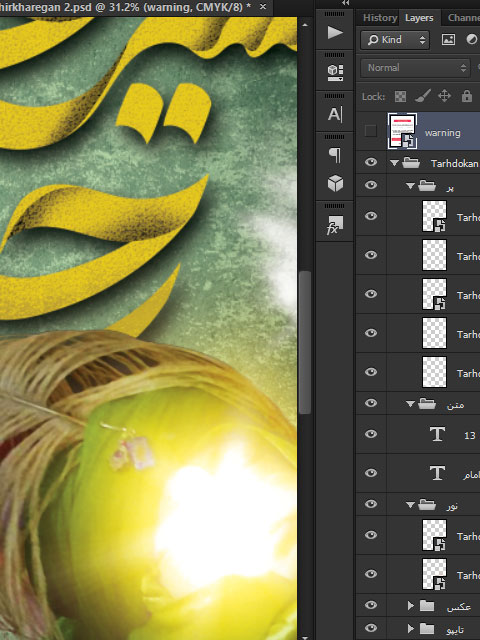Viewport: 480px width, 640px height.
Task: Lock transparent pixels checkerboard icon
Action: (400, 96)
